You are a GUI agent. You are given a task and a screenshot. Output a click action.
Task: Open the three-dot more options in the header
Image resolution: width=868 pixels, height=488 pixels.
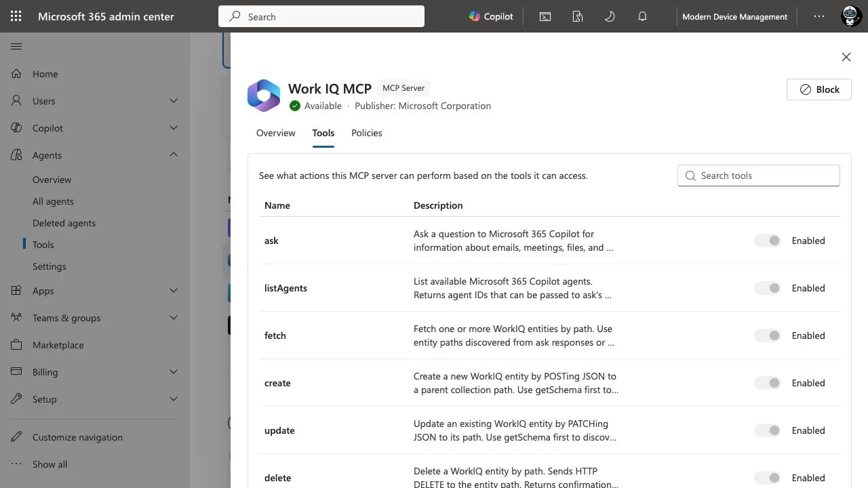(819, 16)
